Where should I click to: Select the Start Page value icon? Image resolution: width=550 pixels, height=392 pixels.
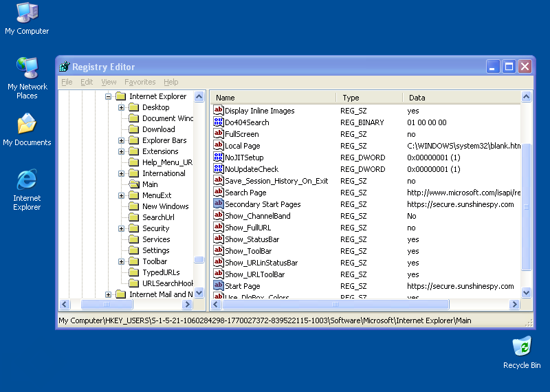218,286
